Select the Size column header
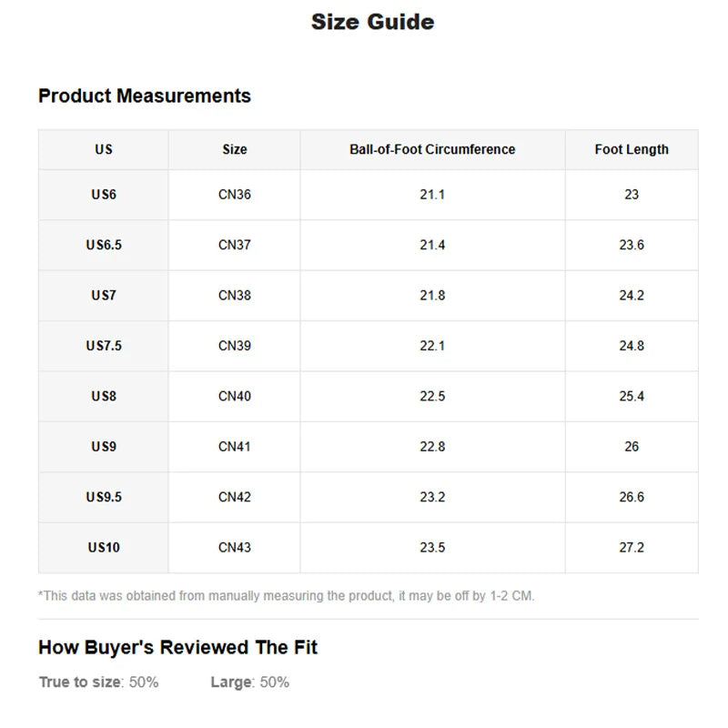 point(234,149)
